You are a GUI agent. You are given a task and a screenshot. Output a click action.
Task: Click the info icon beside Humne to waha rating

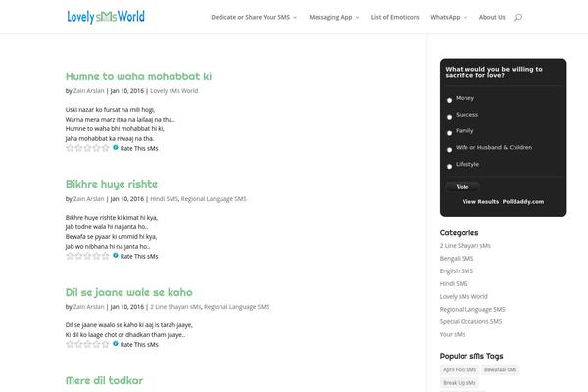pos(116,147)
